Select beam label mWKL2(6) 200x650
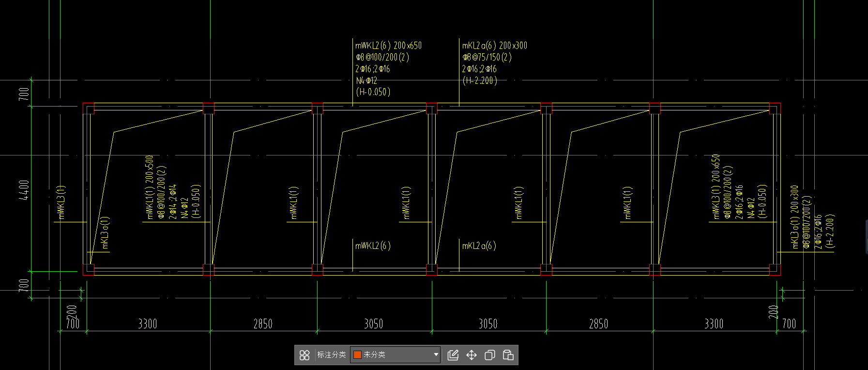This screenshot has height=370, width=868. pos(388,46)
